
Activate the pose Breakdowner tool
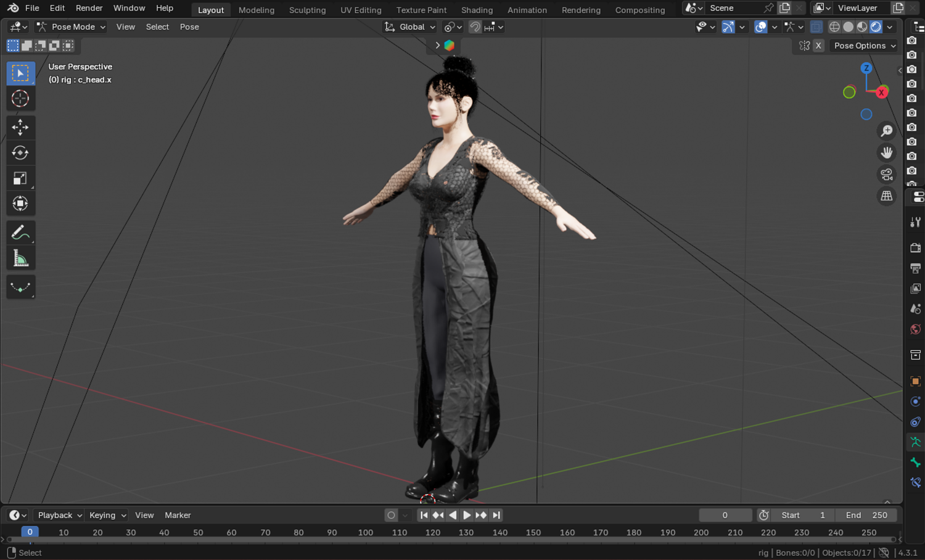pos(20,287)
